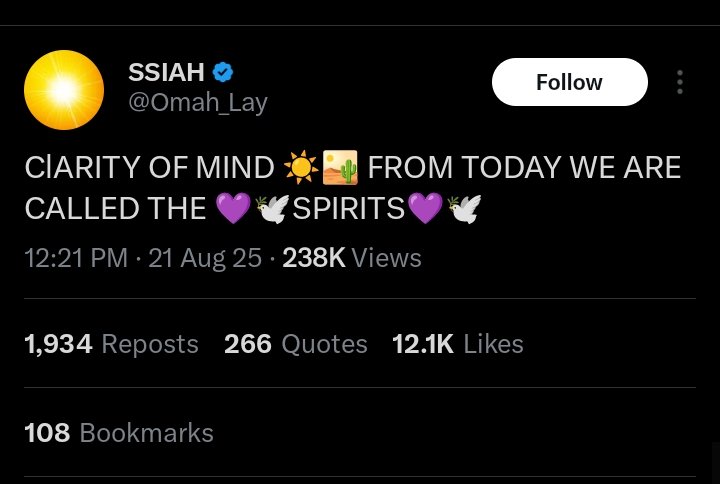The height and width of the screenshot is (484, 720).
Task: Click the last dove emoji in the tweet
Action: coord(465,208)
